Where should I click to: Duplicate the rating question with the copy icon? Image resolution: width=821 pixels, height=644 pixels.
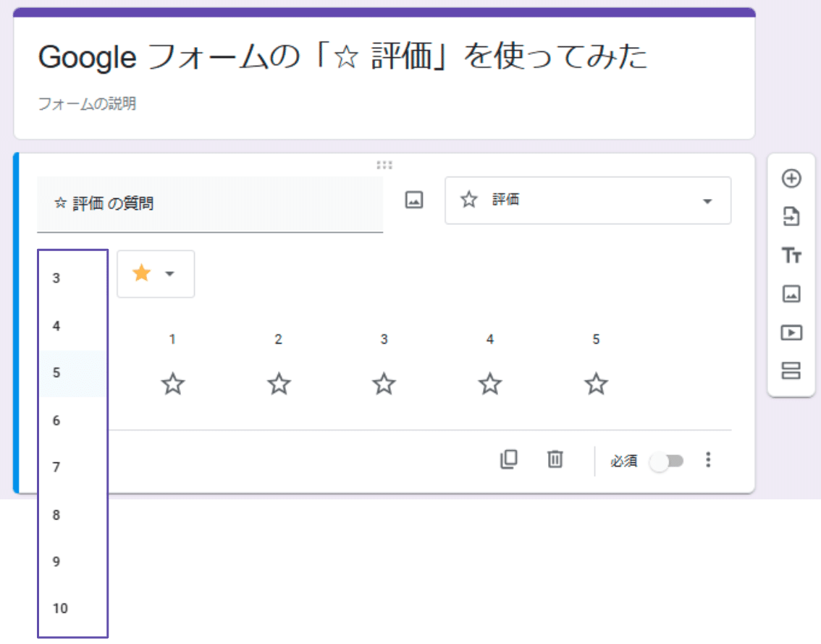[509, 459]
